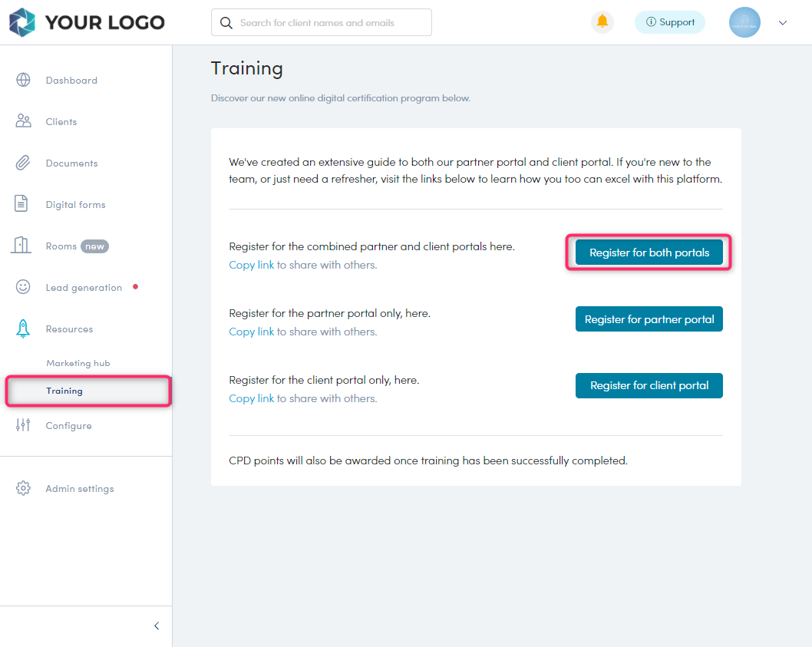Click the Rooms door icon
Screen dimensions: 812x647
coord(21,246)
